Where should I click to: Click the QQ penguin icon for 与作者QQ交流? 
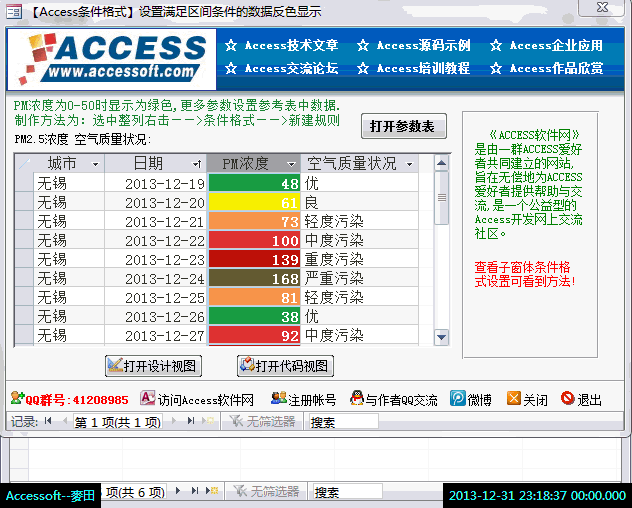point(357,398)
